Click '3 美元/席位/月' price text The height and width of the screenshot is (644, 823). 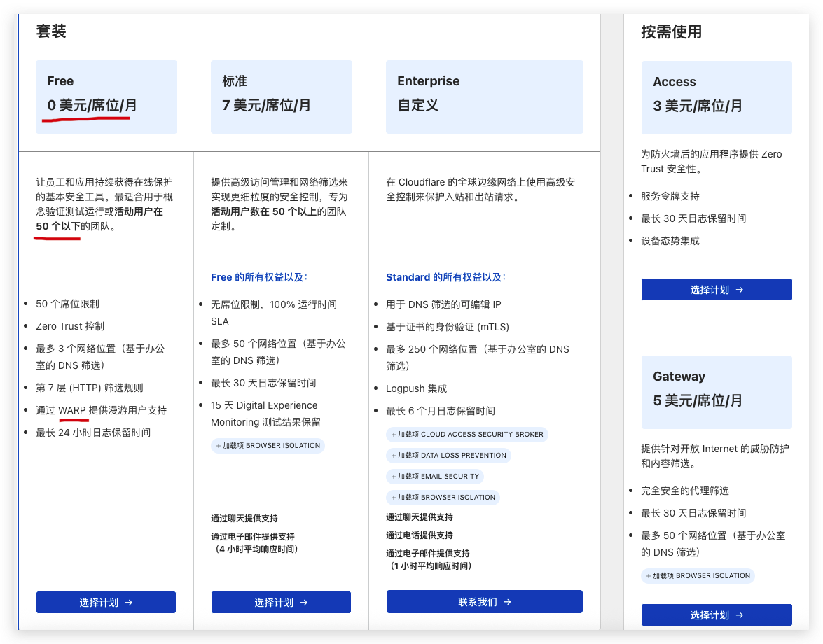tap(698, 106)
